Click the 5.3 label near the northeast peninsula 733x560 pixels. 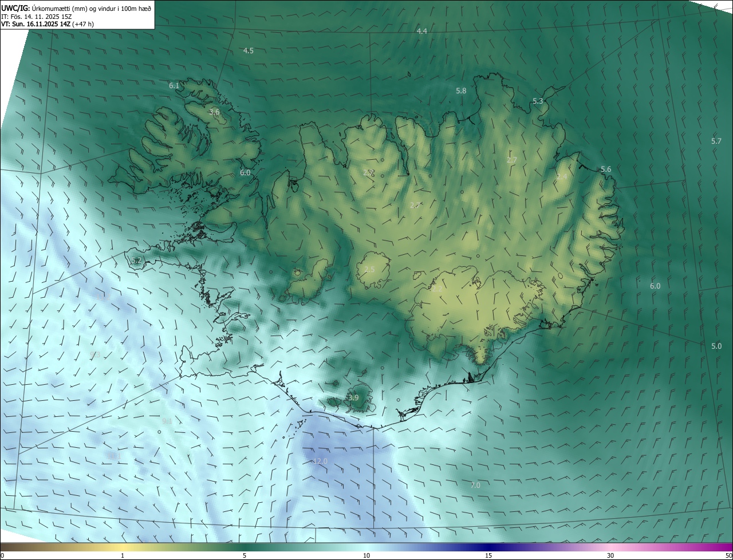pyautogui.click(x=538, y=101)
